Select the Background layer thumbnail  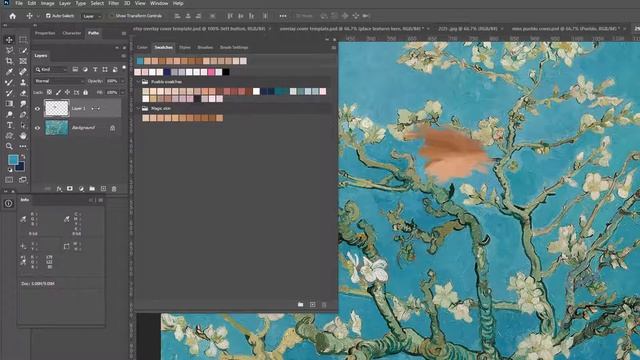coord(56,128)
